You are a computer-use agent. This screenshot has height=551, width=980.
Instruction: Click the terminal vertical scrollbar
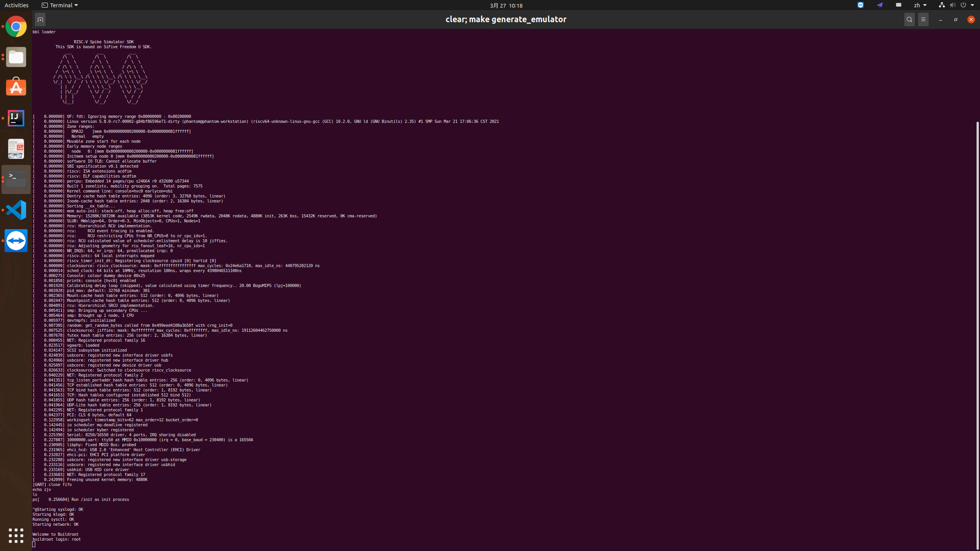[977, 333]
